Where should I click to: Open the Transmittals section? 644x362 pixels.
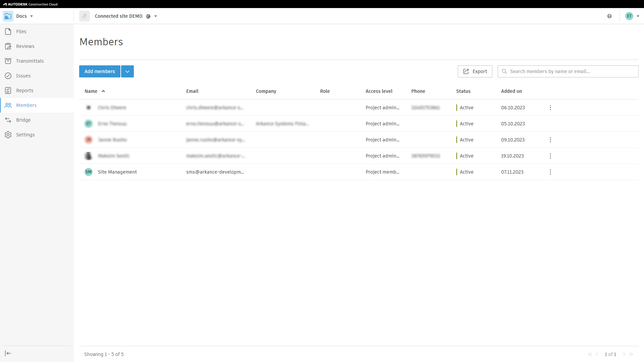click(30, 61)
